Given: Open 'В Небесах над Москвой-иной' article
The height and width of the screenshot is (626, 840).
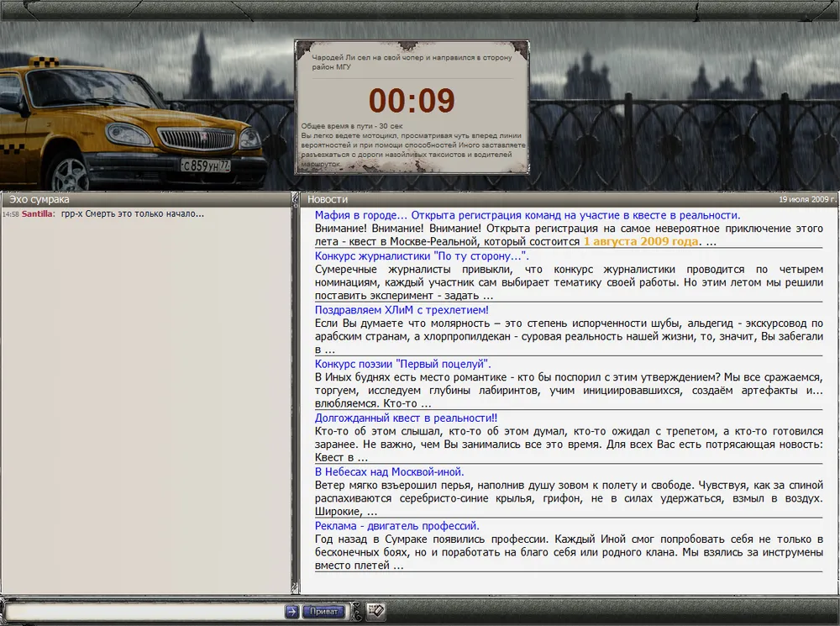Looking at the screenshot, I should (389, 472).
